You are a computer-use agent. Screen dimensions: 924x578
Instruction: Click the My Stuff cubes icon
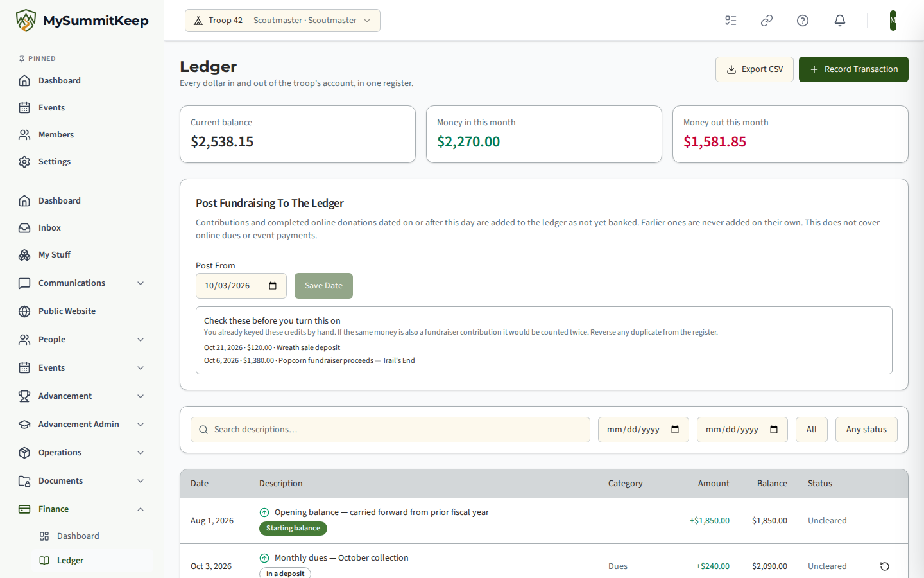coord(24,255)
